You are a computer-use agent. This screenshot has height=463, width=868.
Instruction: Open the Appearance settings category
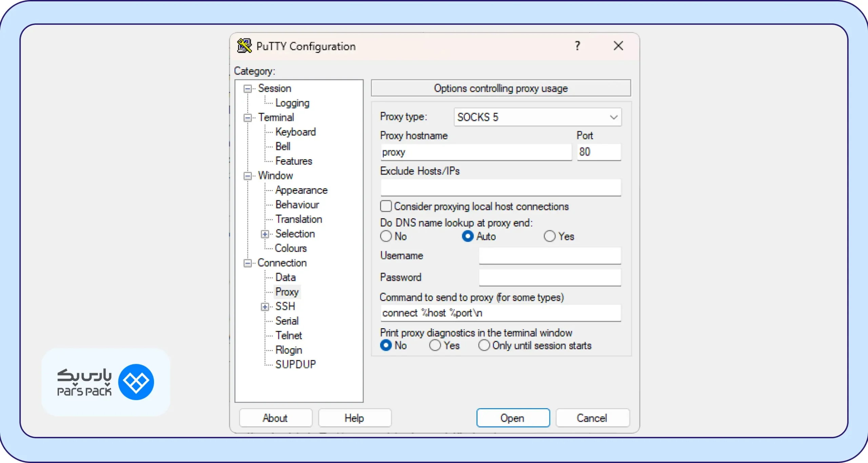pyautogui.click(x=301, y=190)
